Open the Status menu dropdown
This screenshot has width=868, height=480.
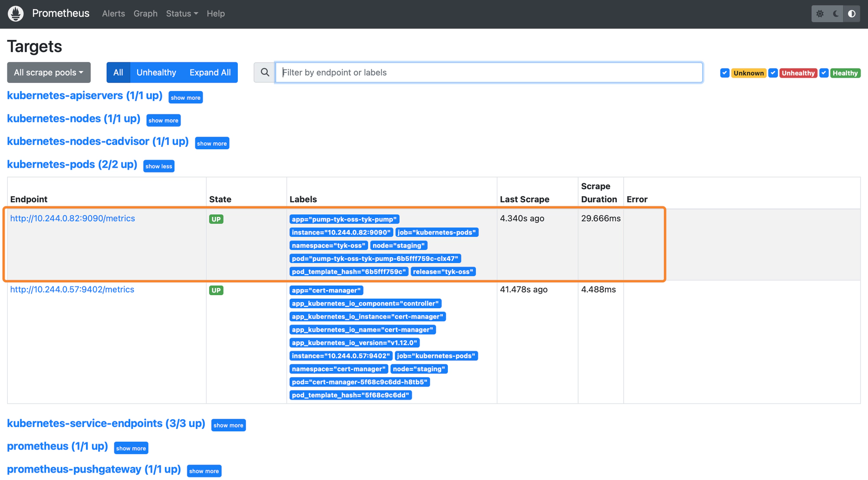[x=182, y=13]
